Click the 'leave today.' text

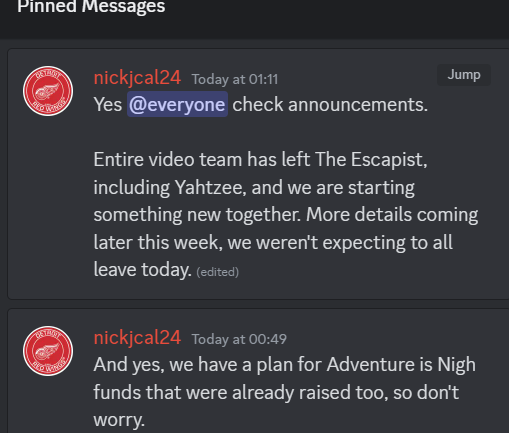point(143,269)
